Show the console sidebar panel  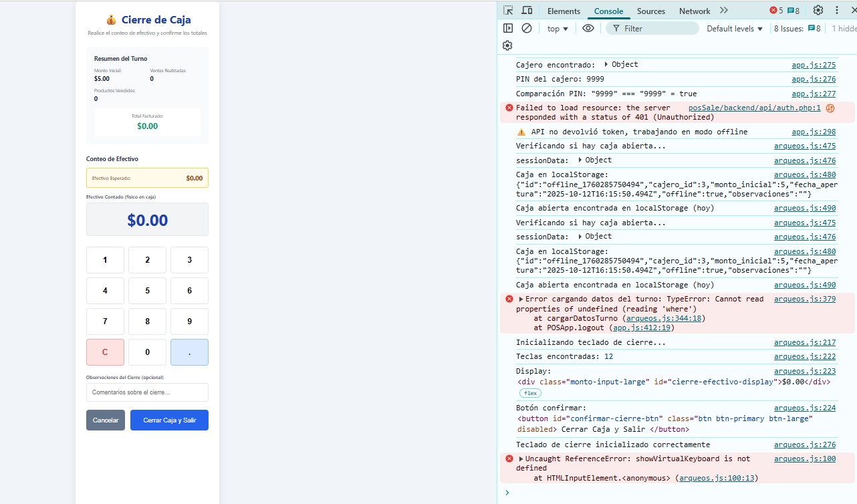pyautogui.click(x=508, y=29)
